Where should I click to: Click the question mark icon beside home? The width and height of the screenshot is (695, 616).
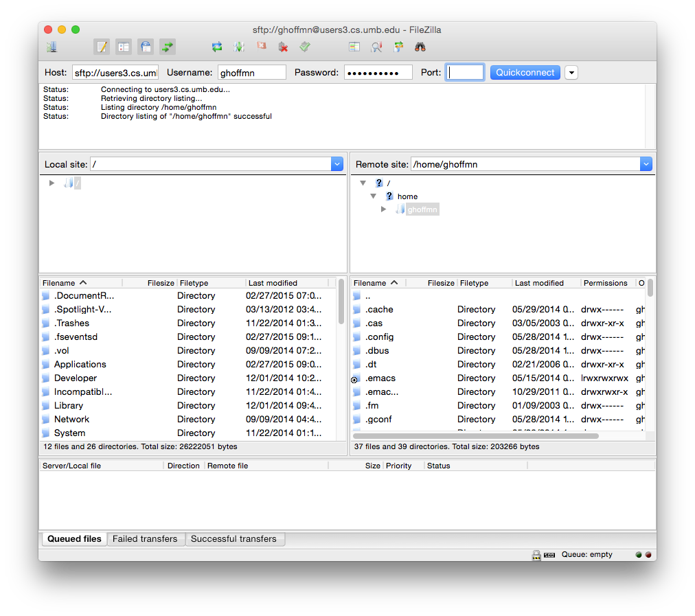(389, 196)
